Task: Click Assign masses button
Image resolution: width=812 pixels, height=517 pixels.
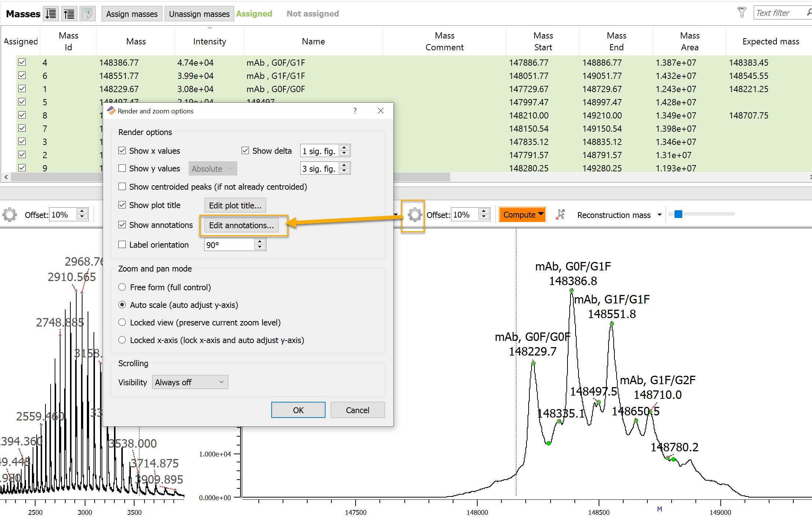Action: [132, 14]
